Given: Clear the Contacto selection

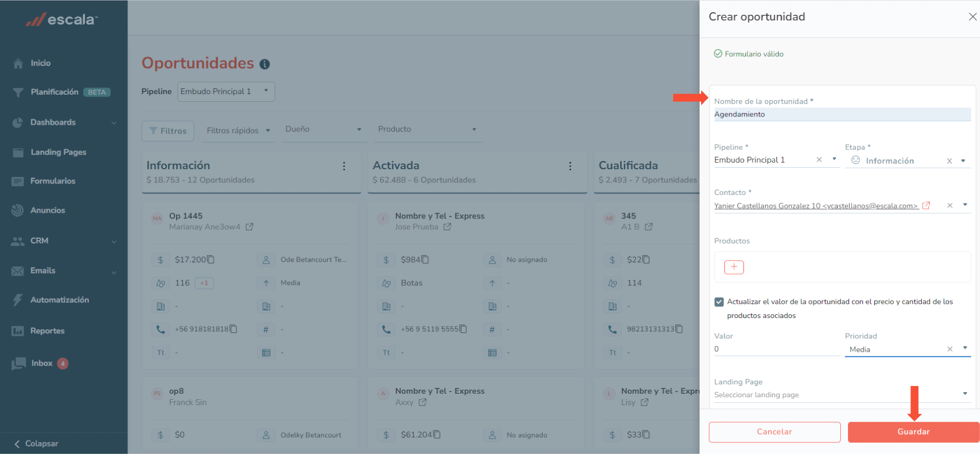Looking at the screenshot, I should click(950, 206).
